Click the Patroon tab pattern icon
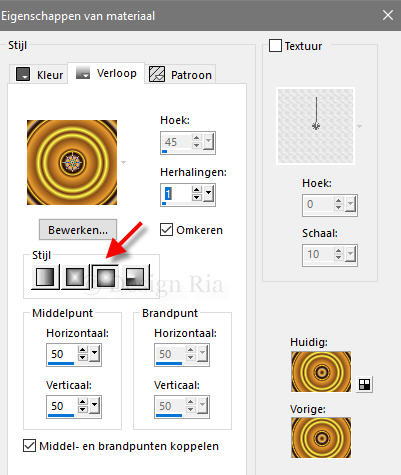Viewport: 401px width, 475px height. pos(157,74)
